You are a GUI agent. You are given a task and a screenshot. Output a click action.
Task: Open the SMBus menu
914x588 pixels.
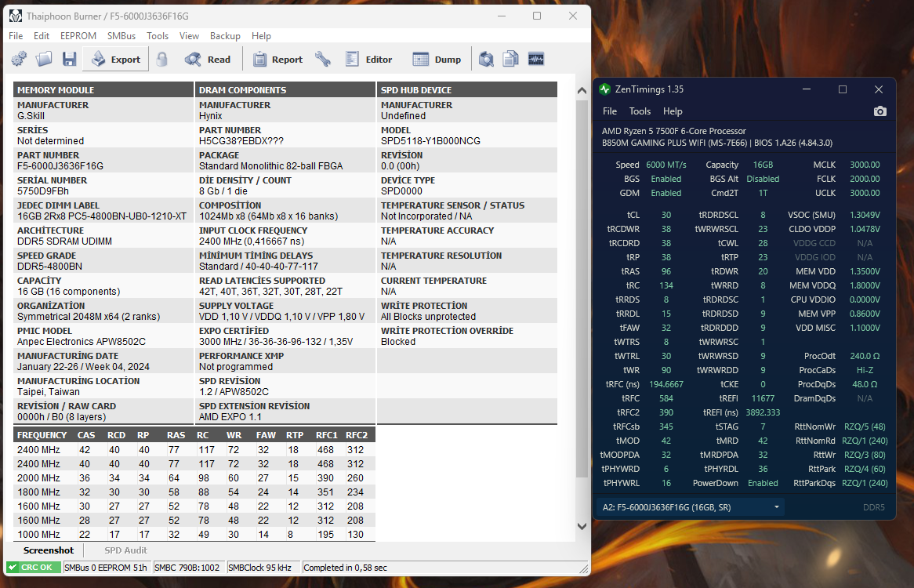click(122, 35)
